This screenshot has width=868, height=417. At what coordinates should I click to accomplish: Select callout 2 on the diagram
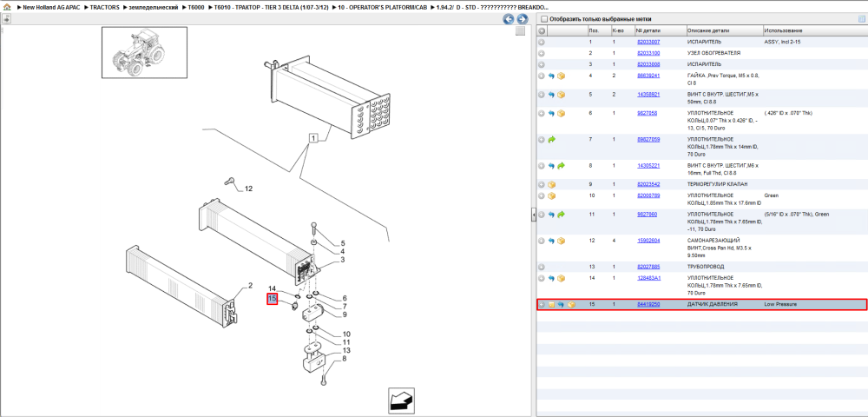pyautogui.click(x=250, y=286)
